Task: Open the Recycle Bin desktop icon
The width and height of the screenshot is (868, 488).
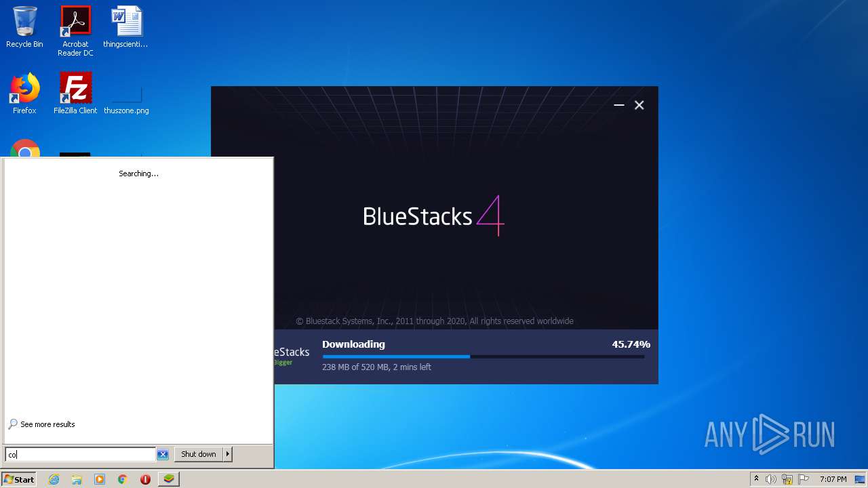Action: pos(24,27)
